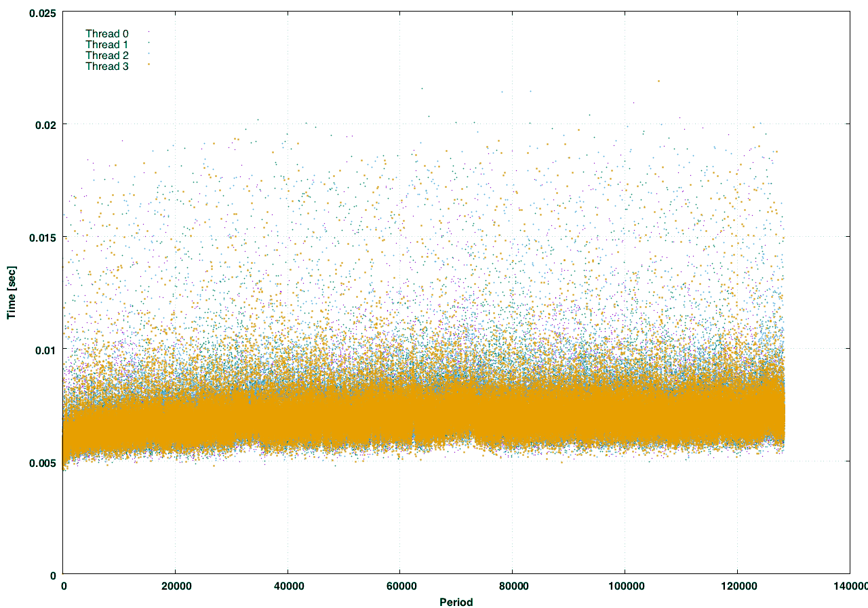Click the 100000 x-axis tick label
The image size is (868, 608).
click(x=625, y=586)
